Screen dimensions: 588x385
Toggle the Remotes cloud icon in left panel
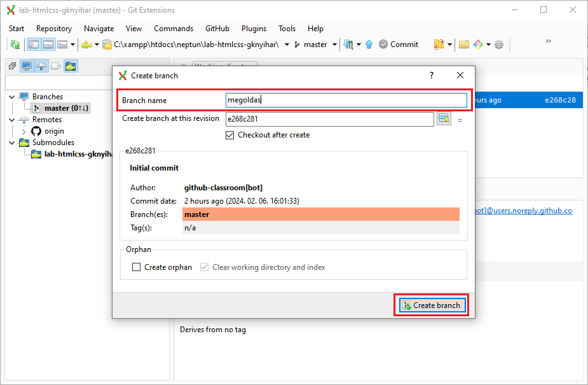41,66
